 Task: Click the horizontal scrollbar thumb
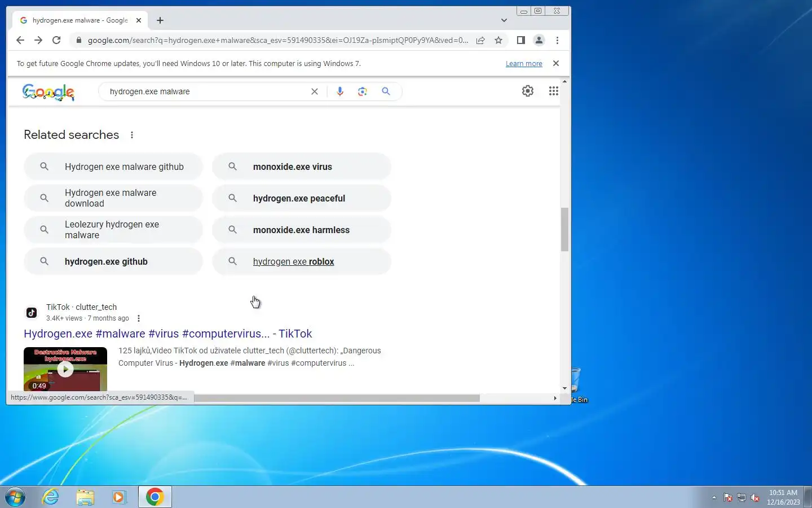click(337, 398)
